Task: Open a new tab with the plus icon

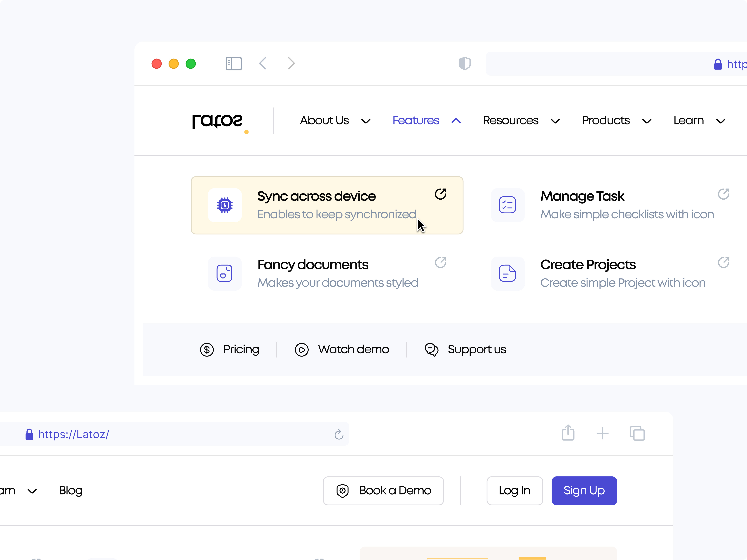Action: coord(602,433)
